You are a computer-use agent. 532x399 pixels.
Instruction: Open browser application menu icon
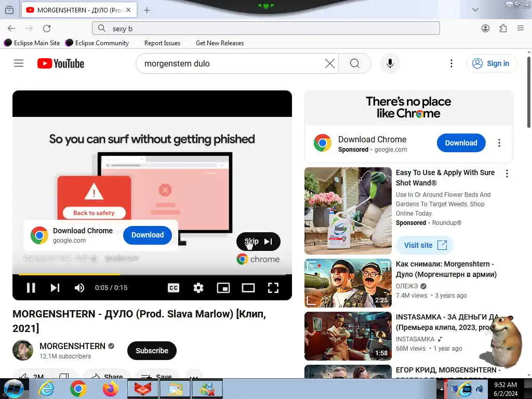521,28
